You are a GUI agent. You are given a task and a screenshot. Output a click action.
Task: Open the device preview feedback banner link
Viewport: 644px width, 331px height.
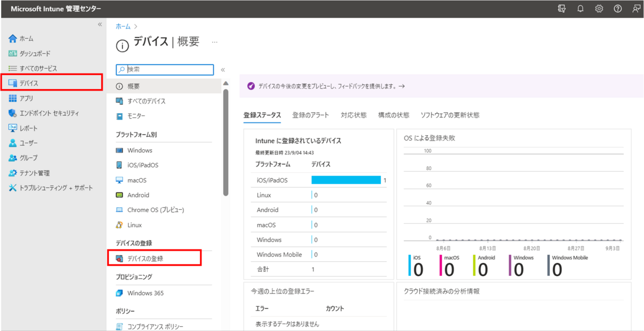332,86
